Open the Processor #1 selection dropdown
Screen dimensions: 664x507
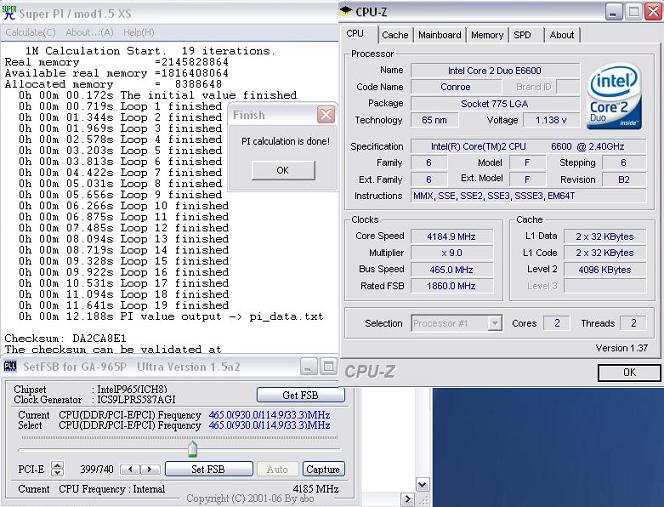[x=494, y=323]
